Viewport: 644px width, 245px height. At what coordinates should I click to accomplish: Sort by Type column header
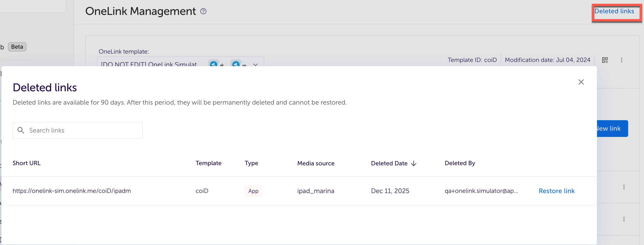point(251,163)
